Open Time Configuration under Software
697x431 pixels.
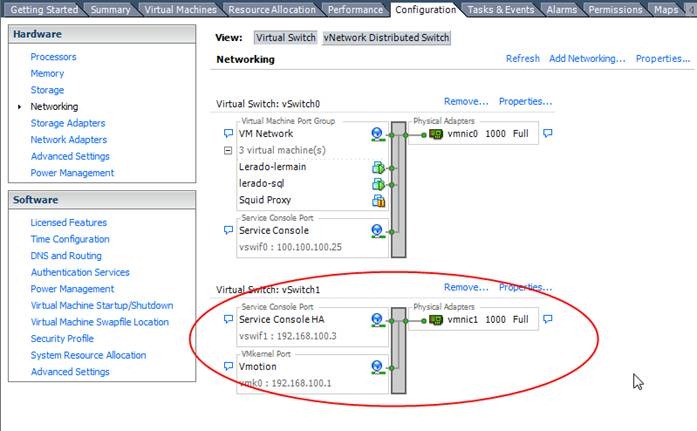point(70,239)
